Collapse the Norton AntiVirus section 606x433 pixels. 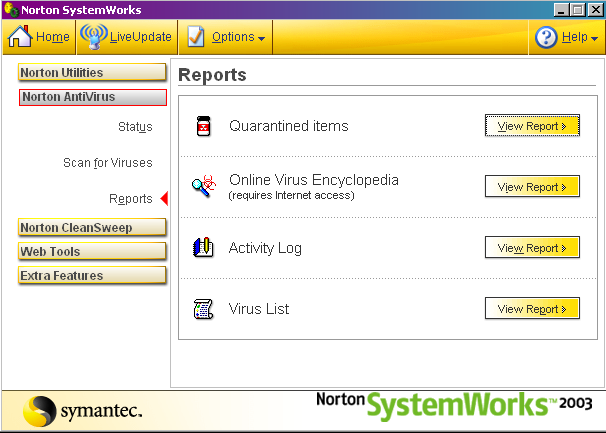[93, 97]
